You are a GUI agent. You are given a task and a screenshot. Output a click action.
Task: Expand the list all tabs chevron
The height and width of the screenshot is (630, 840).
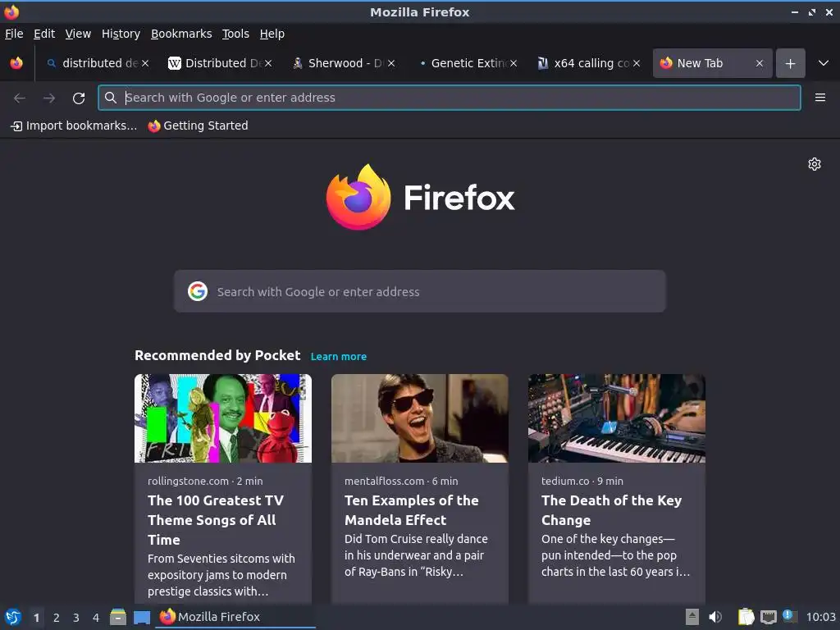(824, 63)
